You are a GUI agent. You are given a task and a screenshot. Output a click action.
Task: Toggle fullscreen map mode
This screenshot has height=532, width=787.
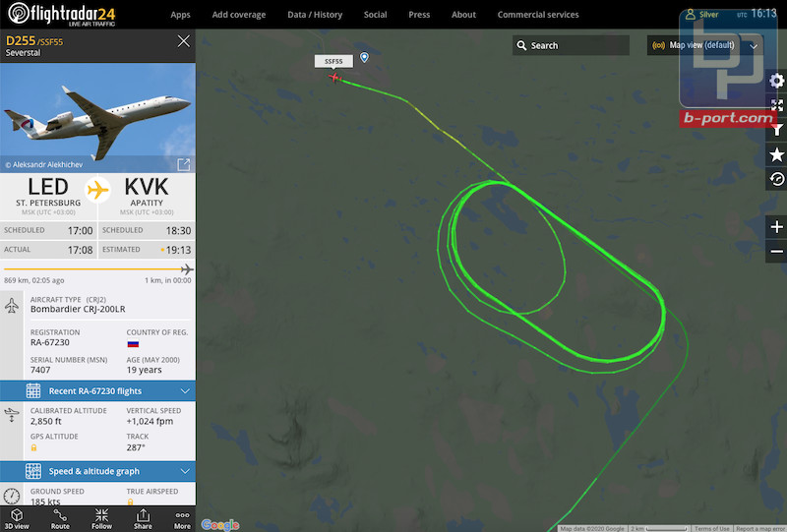(776, 105)
